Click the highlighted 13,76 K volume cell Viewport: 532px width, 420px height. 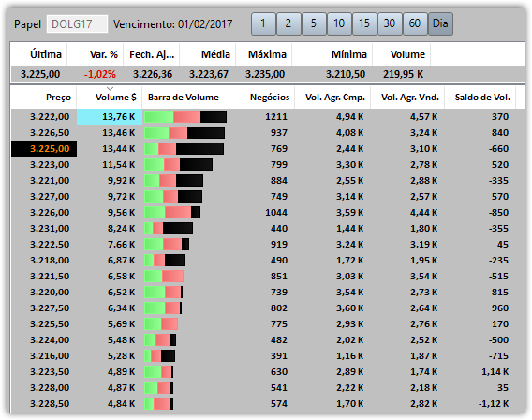tap(110, 117)
